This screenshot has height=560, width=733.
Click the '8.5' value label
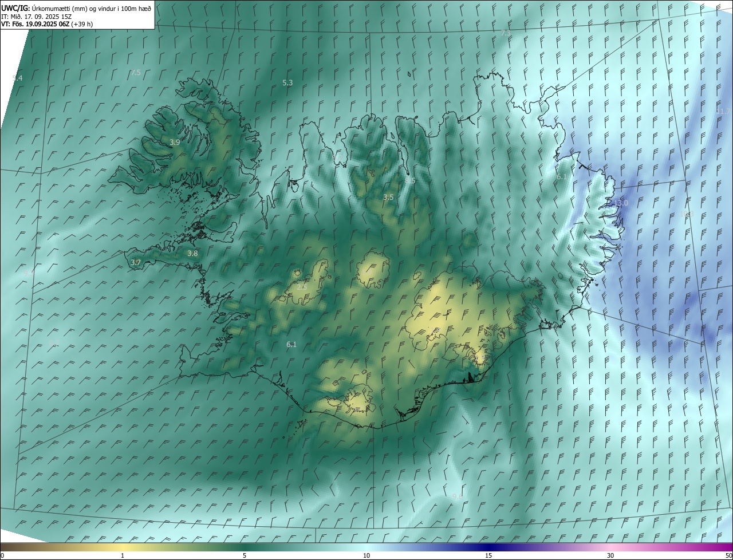[x=410, y=181]
